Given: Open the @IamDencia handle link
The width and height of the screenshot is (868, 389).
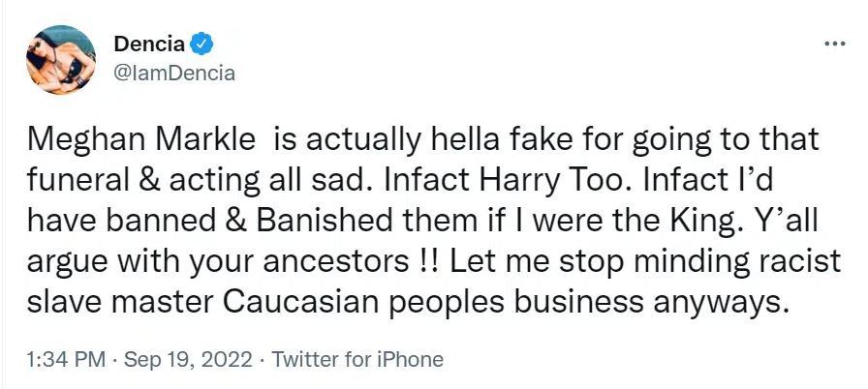Looking at the screenshot, I should click(x=174, y=73).
